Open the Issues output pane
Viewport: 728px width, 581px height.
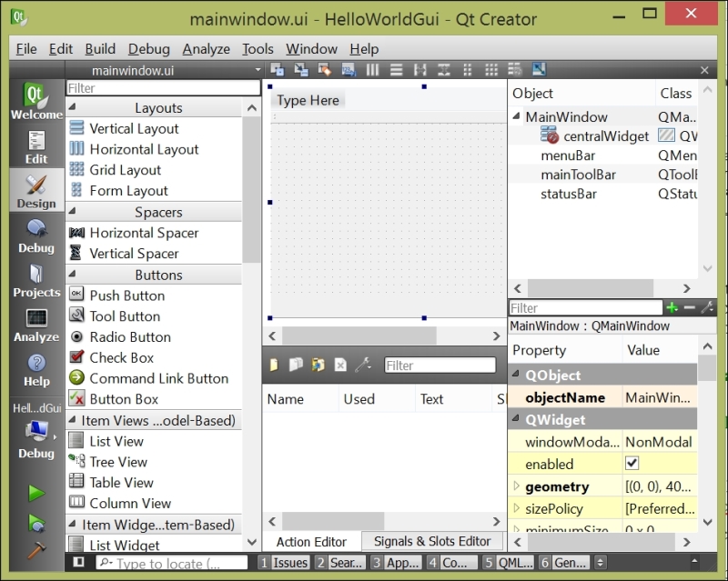pyautogui.click(x=284, y=563)
